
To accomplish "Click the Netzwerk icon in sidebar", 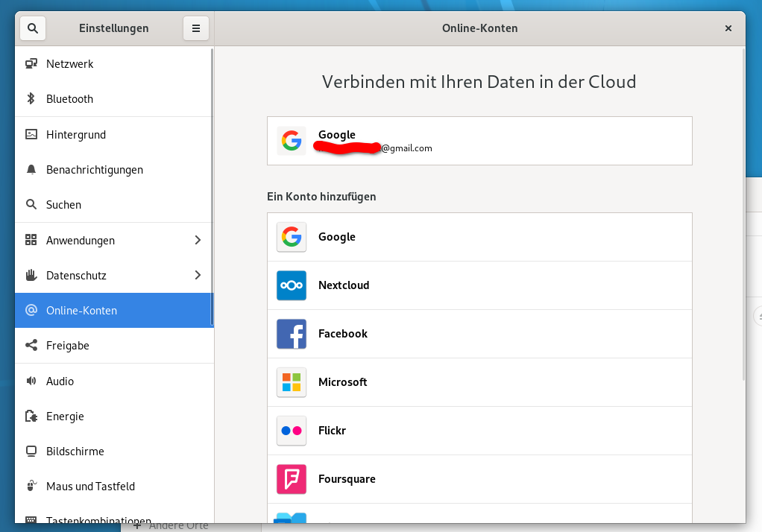I will coord(31,63).
